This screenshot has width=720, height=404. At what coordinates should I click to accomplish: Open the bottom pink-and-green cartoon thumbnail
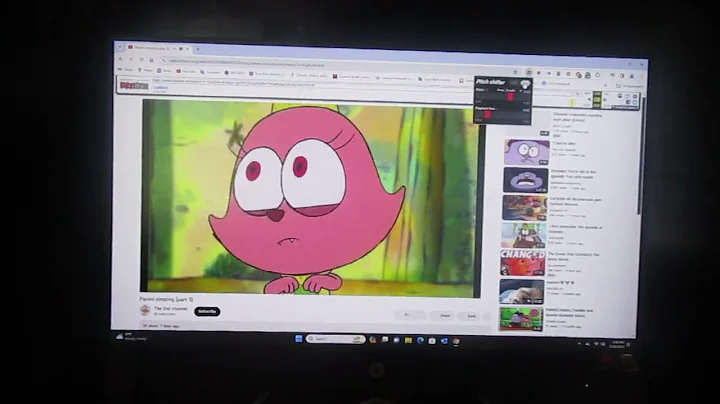[521, 319]
